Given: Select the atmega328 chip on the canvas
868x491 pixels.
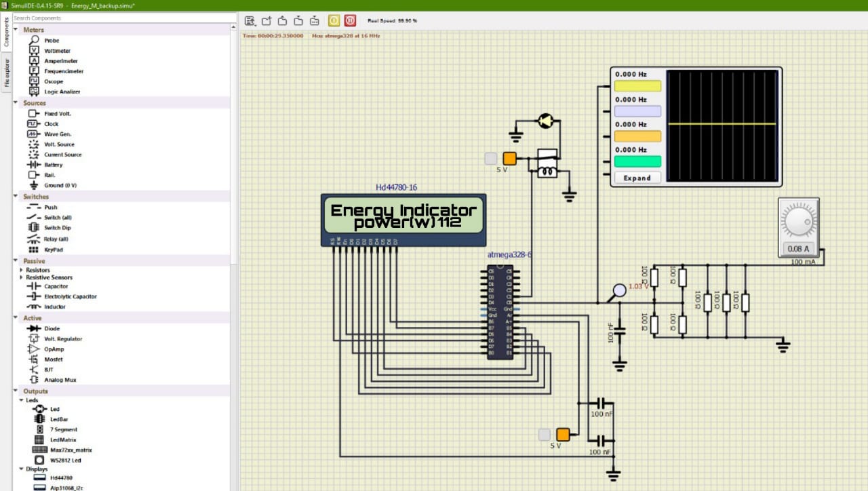Looking at the screenshot, I should tap(500, 313).
